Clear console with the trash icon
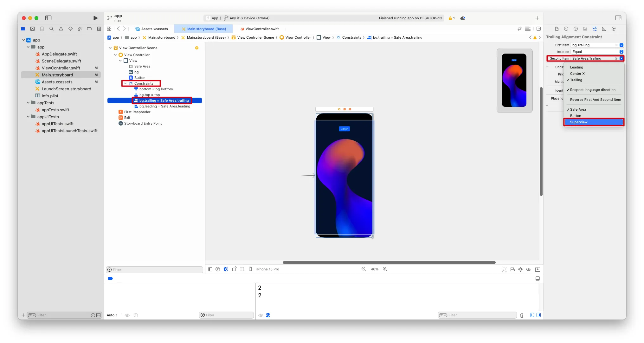644x343 pixels. [x=522, y=315]
